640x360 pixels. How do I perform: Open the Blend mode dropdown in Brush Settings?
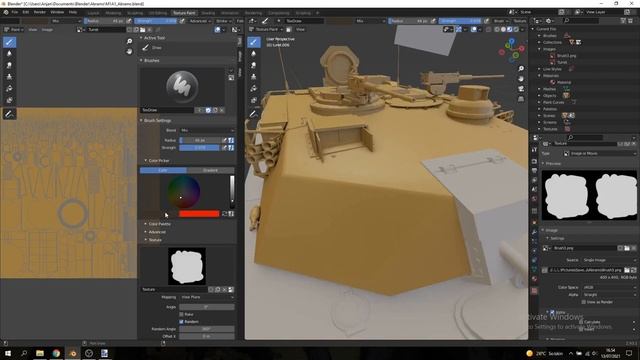coord(207,130)
